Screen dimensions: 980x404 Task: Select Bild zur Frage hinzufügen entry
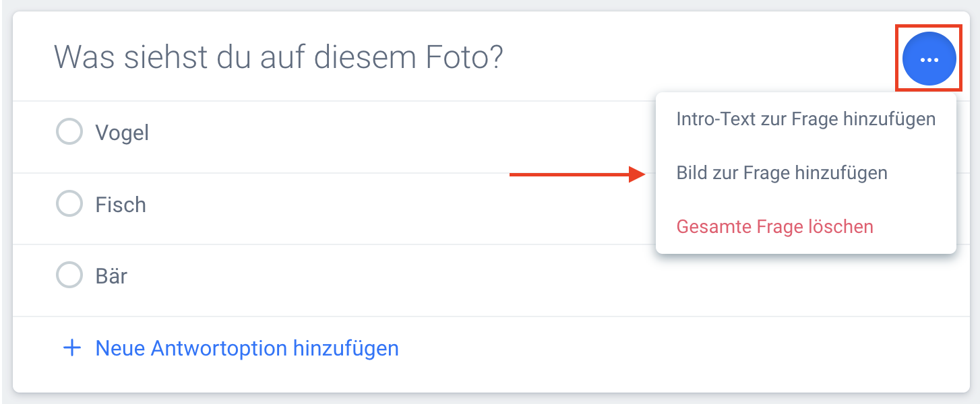coord(782,173)
